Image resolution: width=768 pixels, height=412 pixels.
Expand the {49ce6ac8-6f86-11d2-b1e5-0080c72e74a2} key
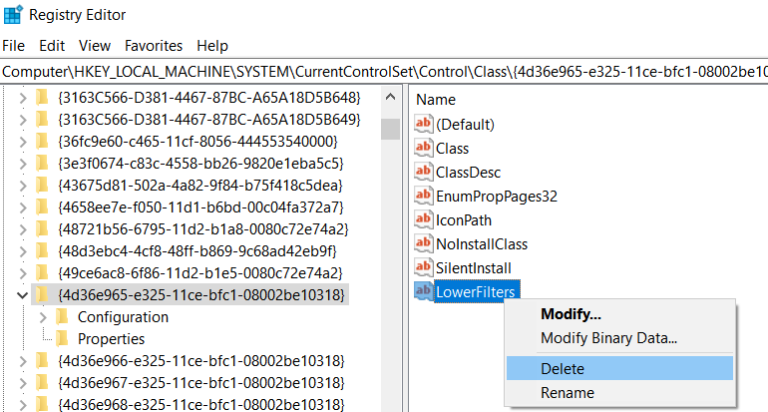[22, 272]
